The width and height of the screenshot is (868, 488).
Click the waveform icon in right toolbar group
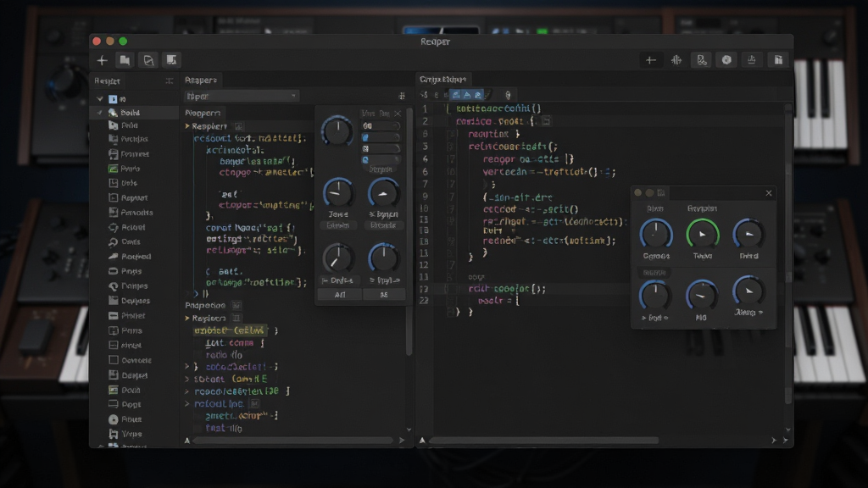[x=676, y=60]
